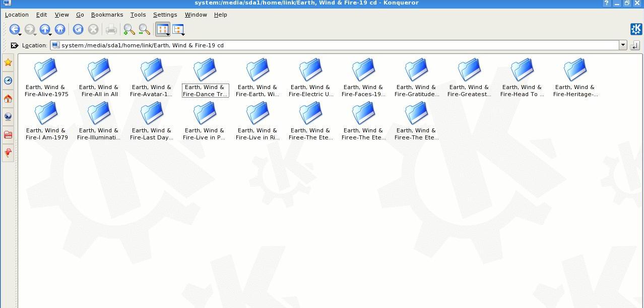The image size is (644, 308).
Task: Select folder Fire-Illuminati...
Action: pyautogui.click(x=99, y=120)
